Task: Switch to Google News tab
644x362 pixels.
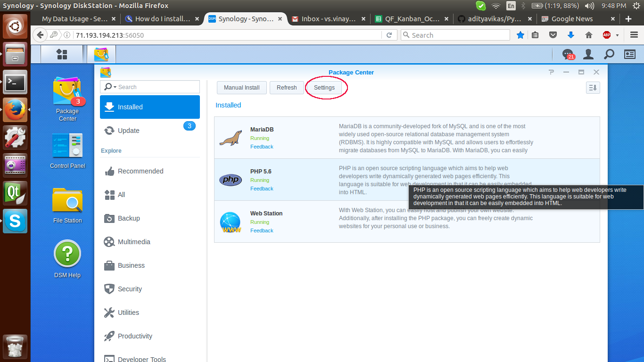Action: tap(578, 19)
